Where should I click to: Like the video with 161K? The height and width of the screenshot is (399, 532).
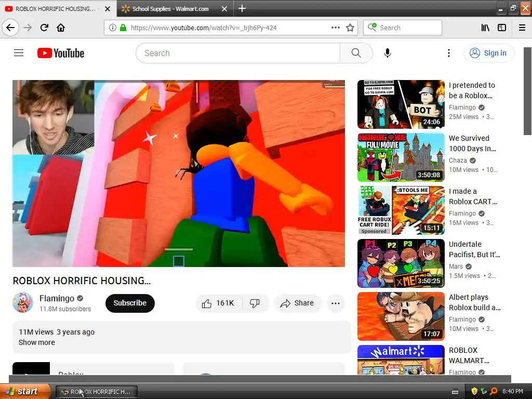tap(219, 303)
